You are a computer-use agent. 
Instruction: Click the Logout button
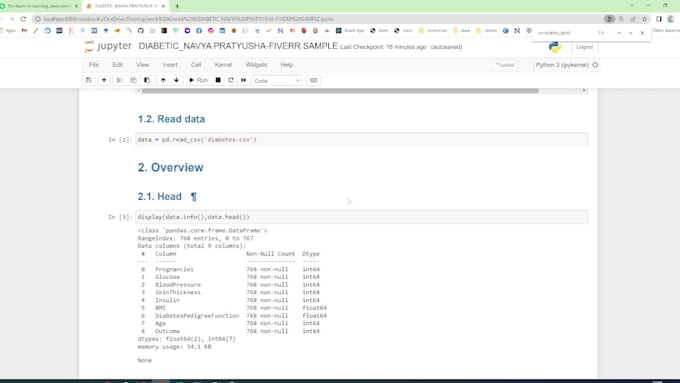point(585,47)
